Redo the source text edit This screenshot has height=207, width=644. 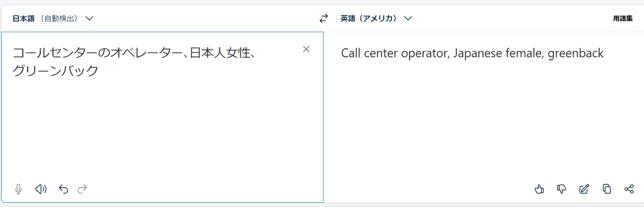(82, 189)
